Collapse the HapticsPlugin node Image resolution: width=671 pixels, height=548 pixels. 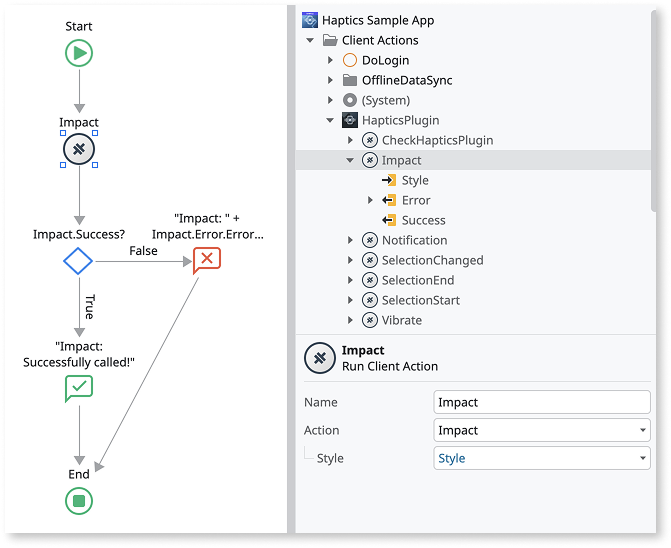pos(330,121)
